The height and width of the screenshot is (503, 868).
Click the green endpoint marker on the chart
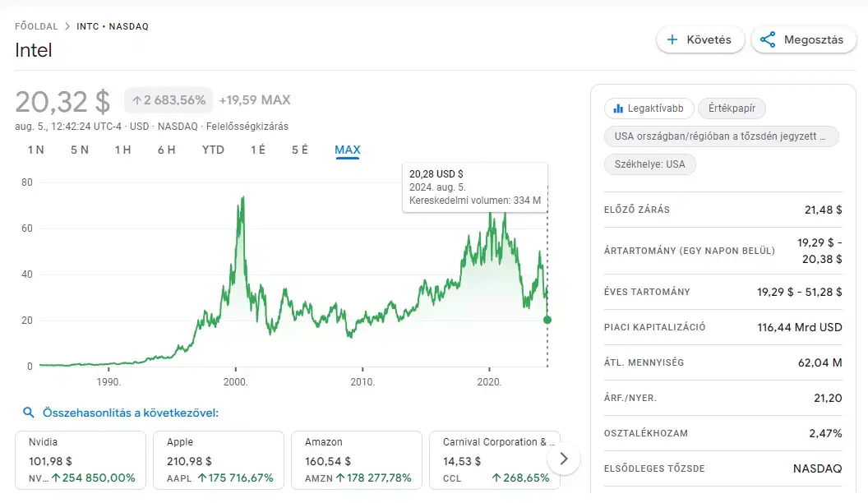point(547,320)
